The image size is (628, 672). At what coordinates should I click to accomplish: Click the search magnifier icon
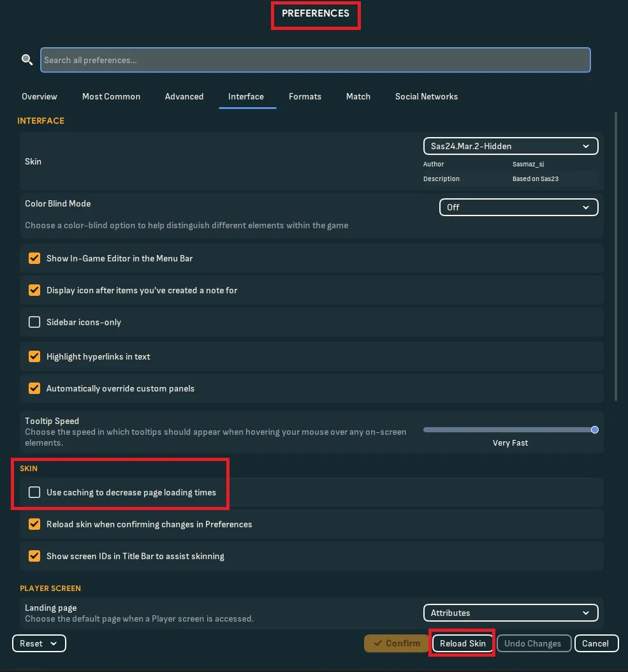[x=27, y=59]
